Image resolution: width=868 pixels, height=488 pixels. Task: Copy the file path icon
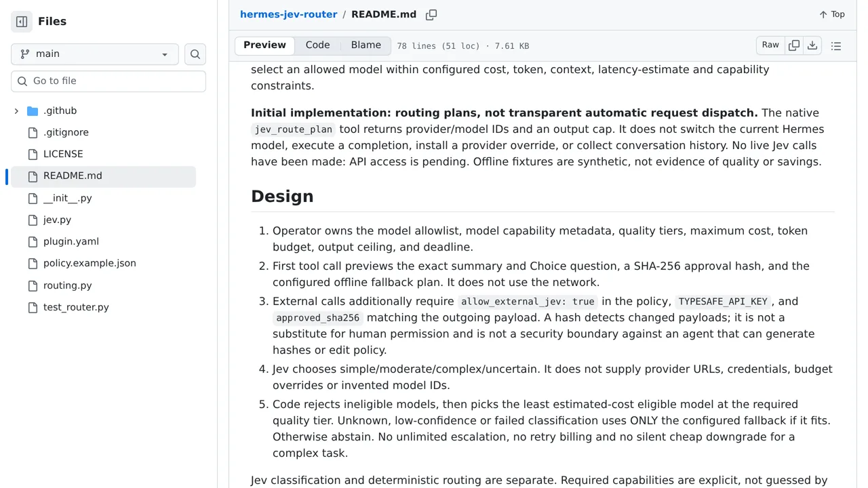click(x=431, y=15)
